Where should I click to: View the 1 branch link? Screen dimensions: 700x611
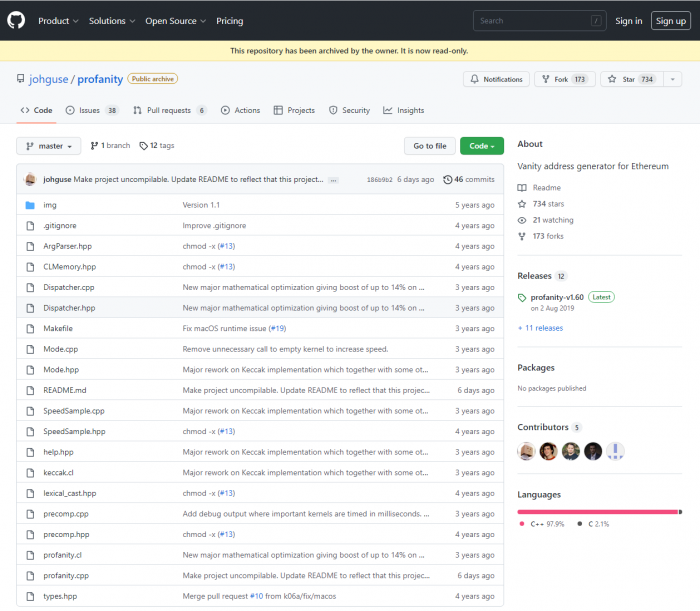click(x=110, y=145)
